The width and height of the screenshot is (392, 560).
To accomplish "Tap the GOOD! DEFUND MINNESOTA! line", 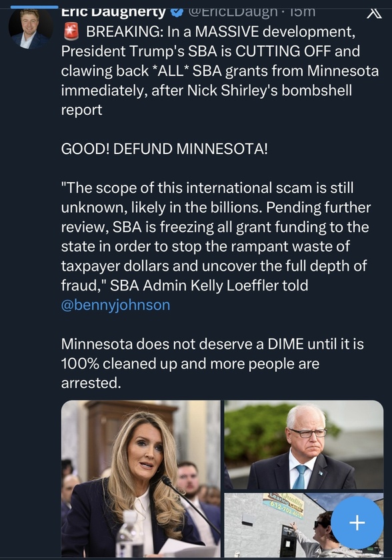I will (x=164, y=149).
